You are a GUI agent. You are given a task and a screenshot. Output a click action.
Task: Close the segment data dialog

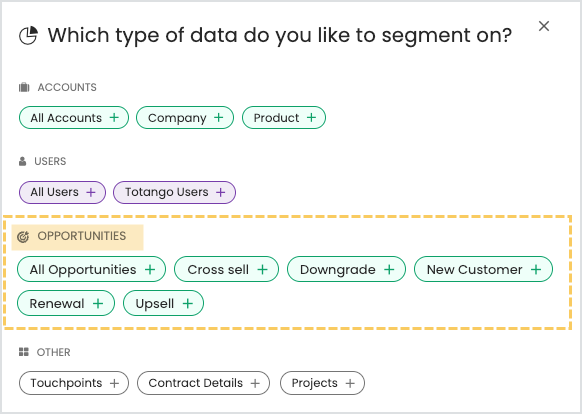click(544, 26)
